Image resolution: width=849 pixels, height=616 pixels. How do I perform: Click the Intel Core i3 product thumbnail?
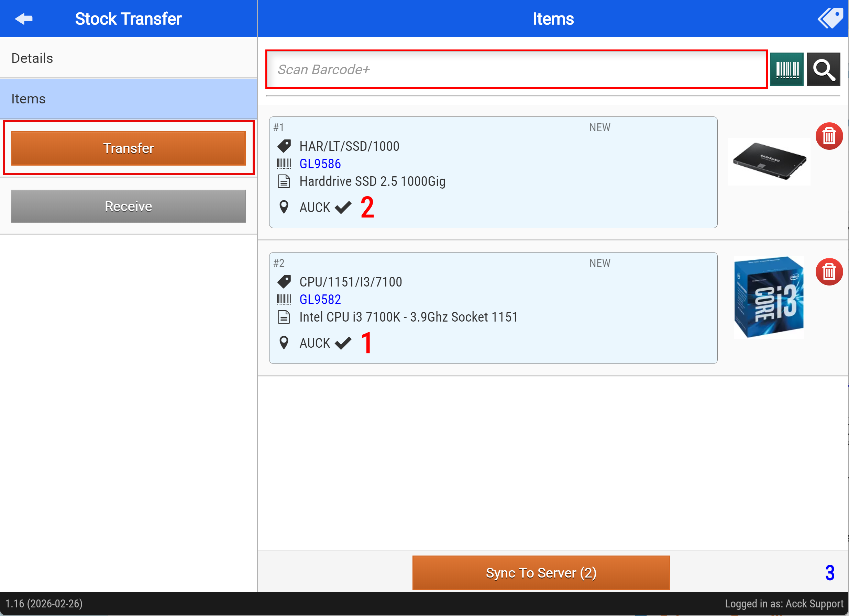769,298
